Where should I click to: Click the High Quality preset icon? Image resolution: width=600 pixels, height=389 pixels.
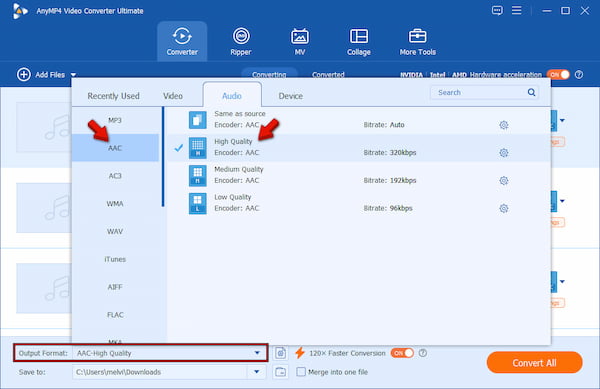tap(197, 148)
